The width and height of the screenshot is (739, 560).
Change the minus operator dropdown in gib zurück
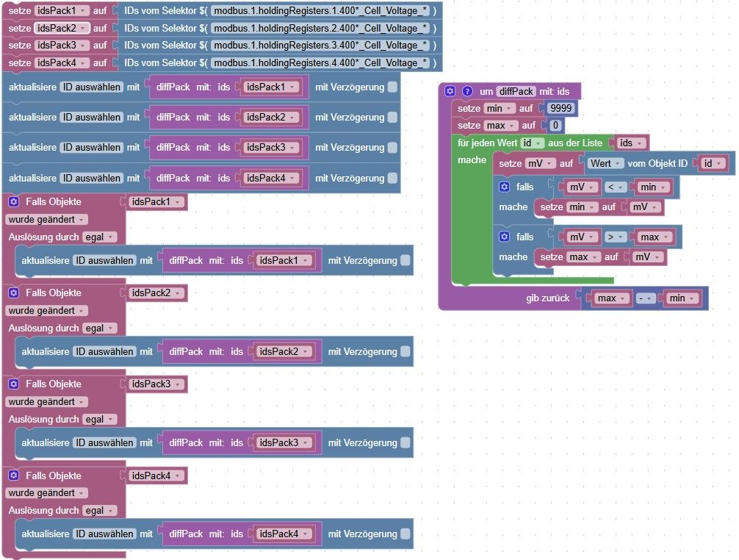(x=646, y=298)
